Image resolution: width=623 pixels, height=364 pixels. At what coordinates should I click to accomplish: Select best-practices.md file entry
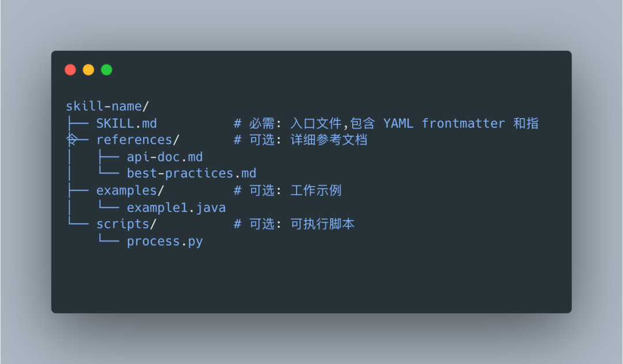[192, 174]
